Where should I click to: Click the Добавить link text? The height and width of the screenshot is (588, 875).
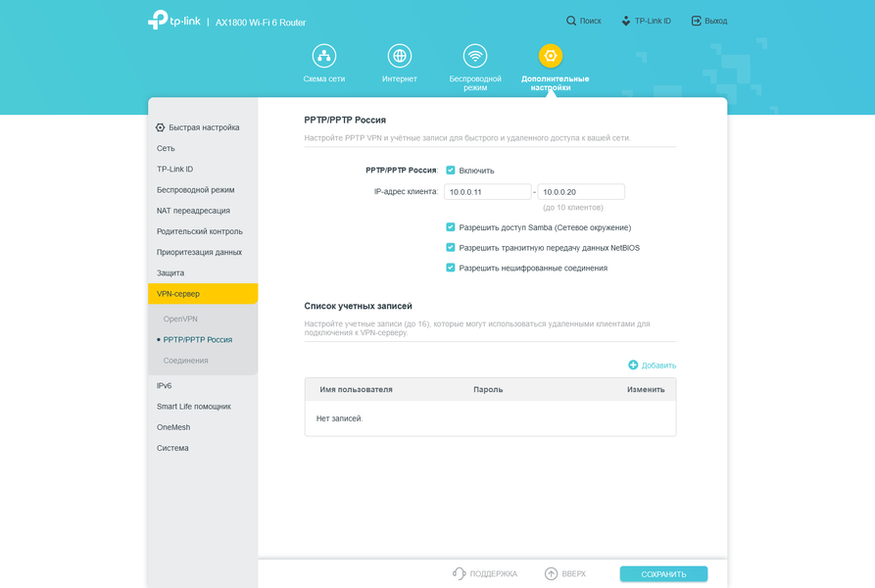point(658,366)
